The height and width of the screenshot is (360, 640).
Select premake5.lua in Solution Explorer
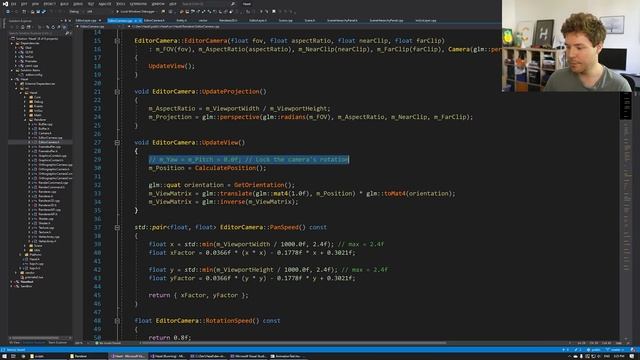coord(34,277)
